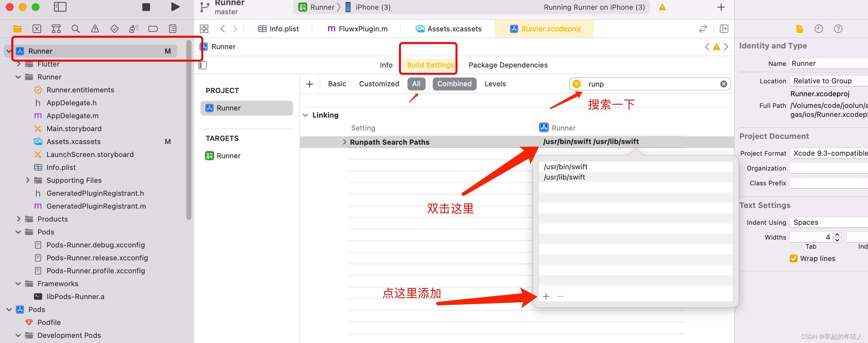Open the Debug navigator spray icon
The image size is (868, 343).
pyautogui.click(x=134, y=29)
